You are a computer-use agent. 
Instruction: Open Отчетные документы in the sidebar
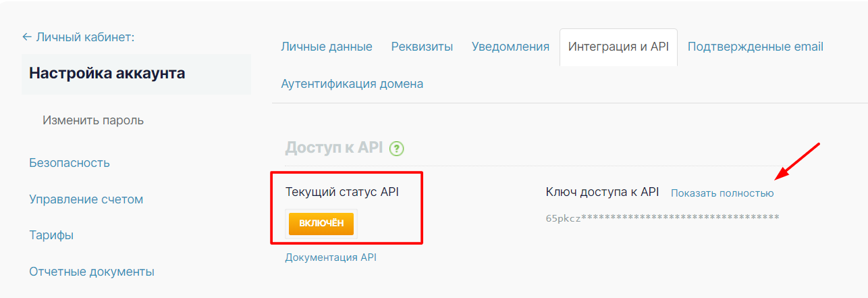(x=92, y=272)
